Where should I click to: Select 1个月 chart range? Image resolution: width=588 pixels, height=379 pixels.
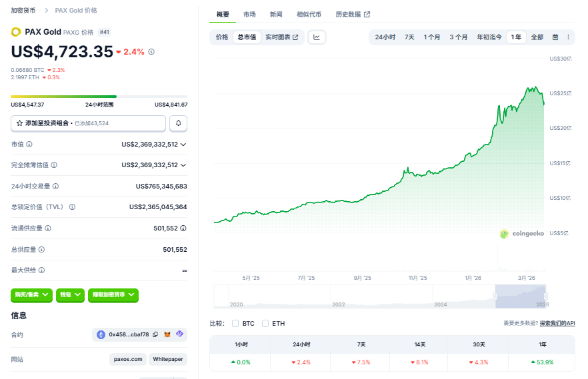tap(432, 37)
